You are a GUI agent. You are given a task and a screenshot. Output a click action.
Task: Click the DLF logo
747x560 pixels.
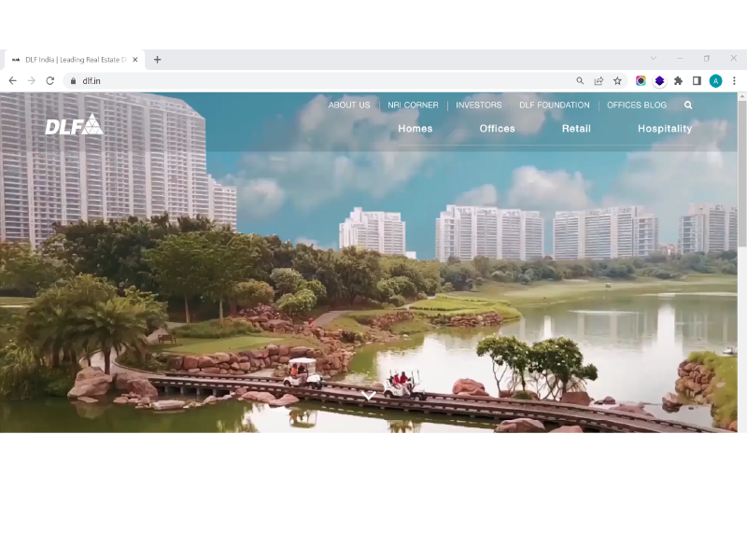point(74,124)
